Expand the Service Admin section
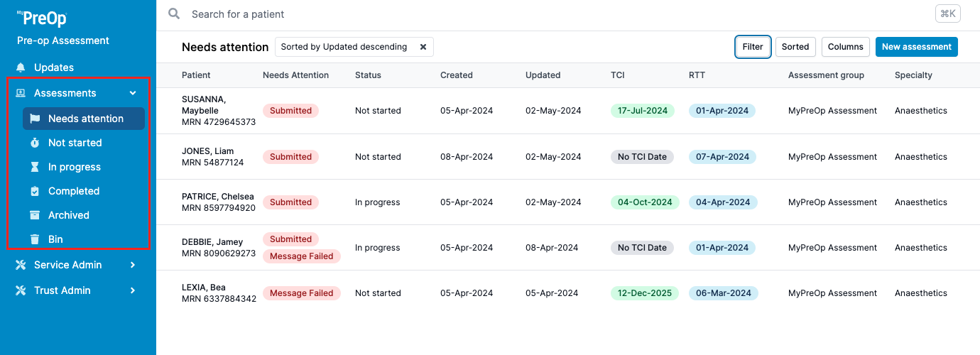This screenshot has height=355, width=980. point(133,265)
